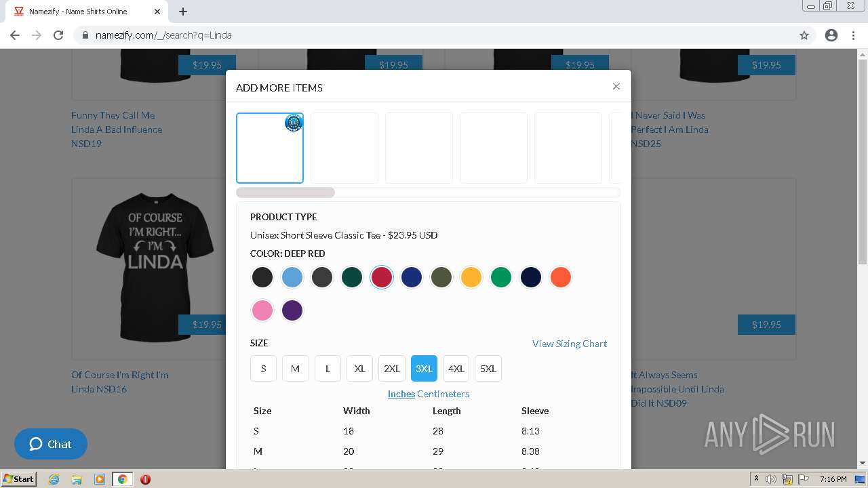This screenshot has height=488, width=868.
Task: Open File Explorer from taskbar
Action: click(x=77, y=479)
